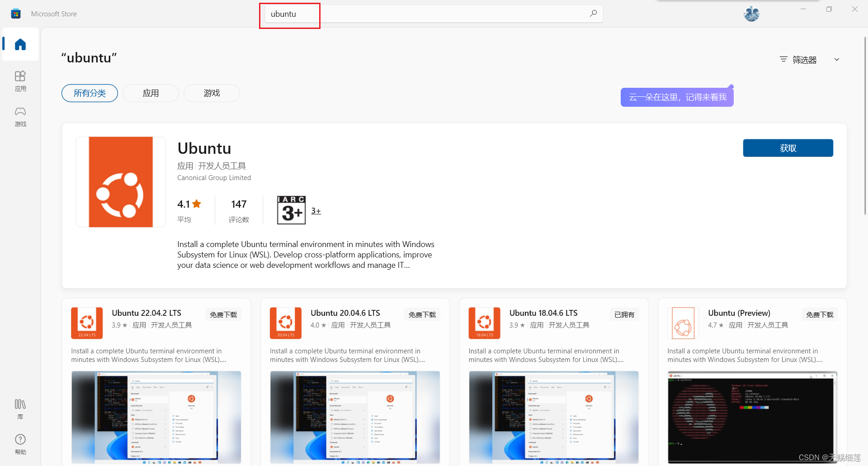
Task: Open the Ubuntu (Preview) terminal screenshot thumbnail
Action: pyautogui.click(x=752, y=417)
